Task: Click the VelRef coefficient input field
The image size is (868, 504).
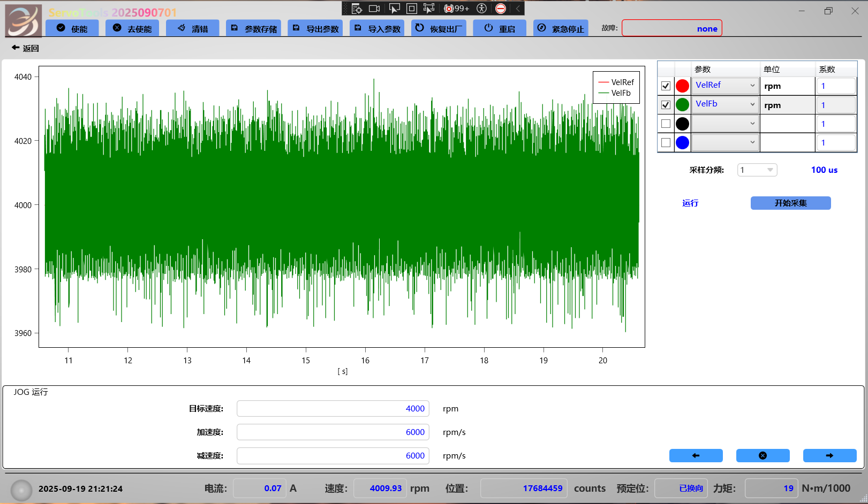Action: tap(835, 86)
